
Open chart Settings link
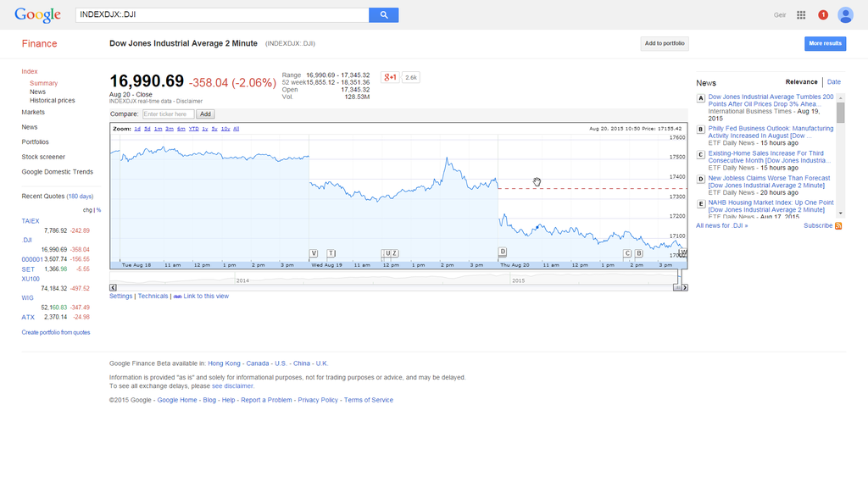pyautogui.click(x=120, y=297)
